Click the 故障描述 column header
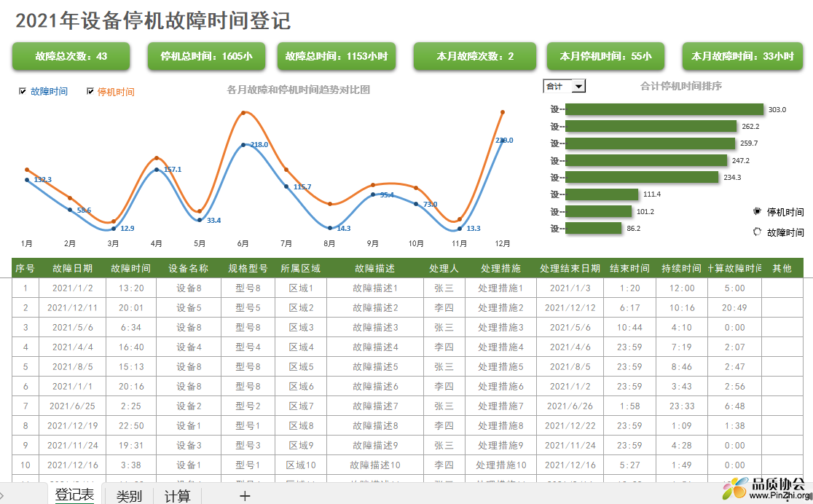This screenshot has height=504, width=813. pyautogui.click(x=375, y=268)
